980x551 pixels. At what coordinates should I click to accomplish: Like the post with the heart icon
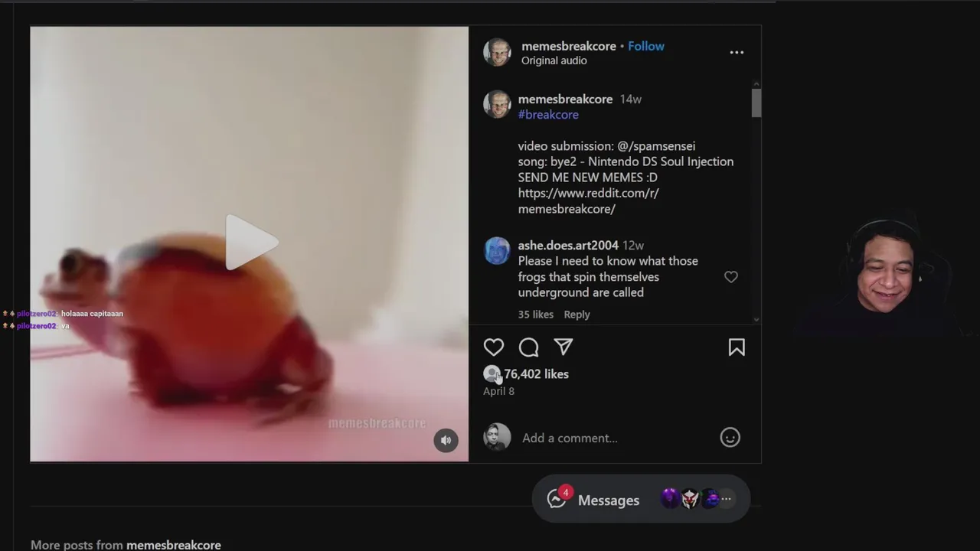point(494,347)
